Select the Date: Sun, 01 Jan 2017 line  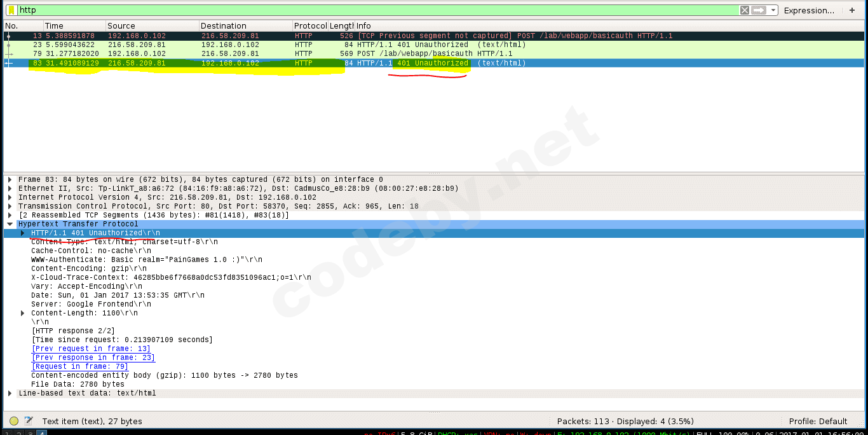click(x=118, y=296)
